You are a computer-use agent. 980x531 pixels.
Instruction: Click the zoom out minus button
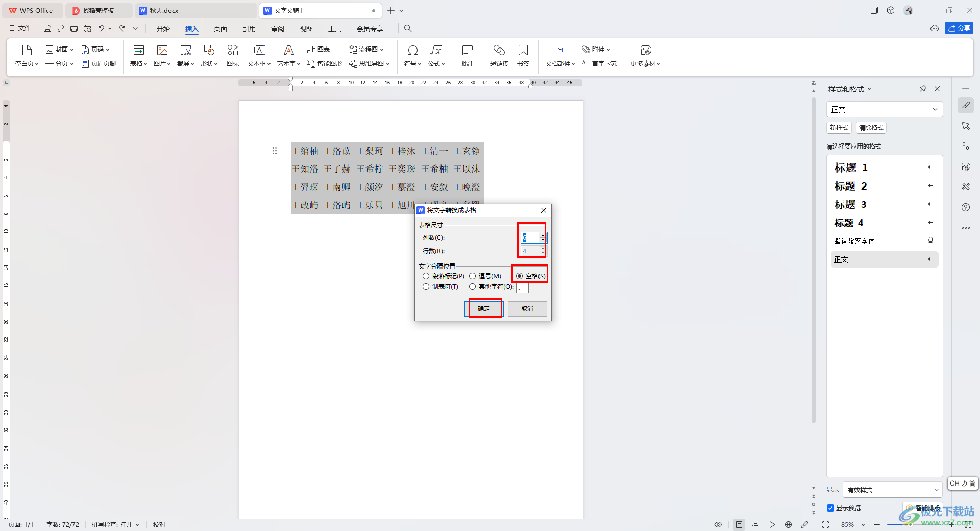[877, 525]
